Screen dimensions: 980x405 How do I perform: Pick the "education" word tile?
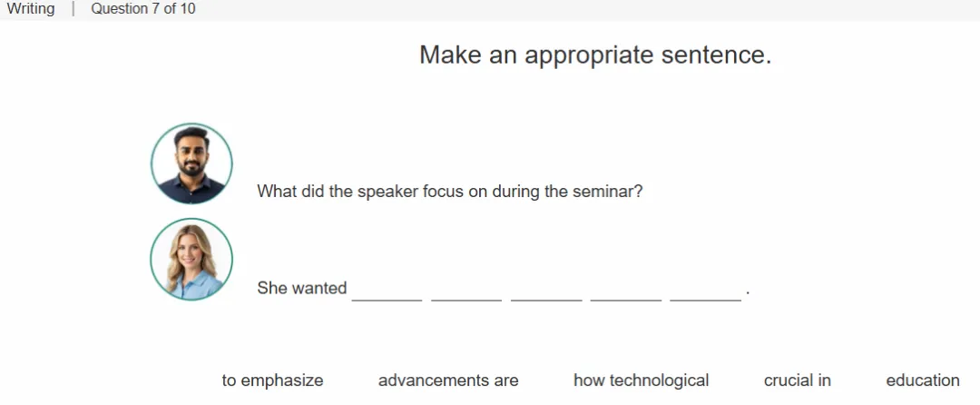[923, 380]
